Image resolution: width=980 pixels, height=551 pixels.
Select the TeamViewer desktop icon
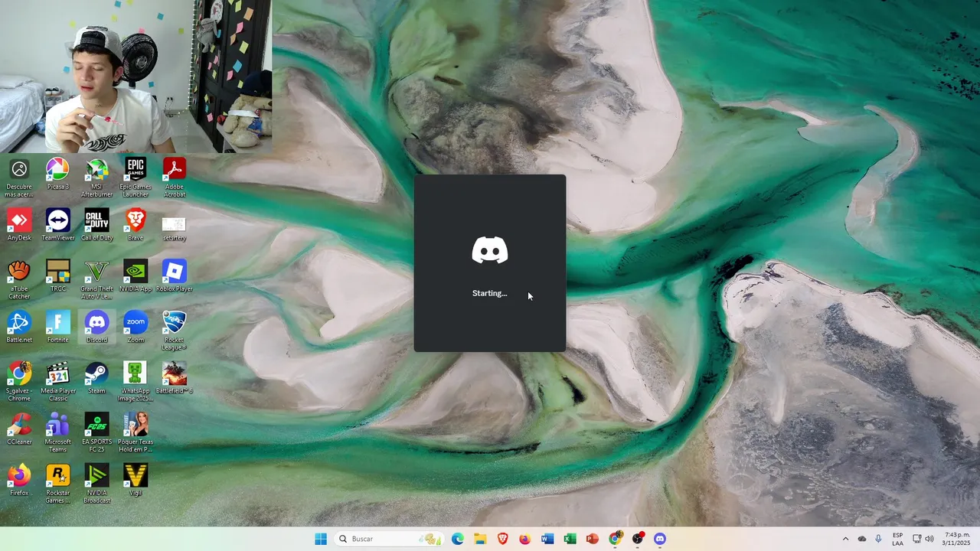tap(58, 227)
